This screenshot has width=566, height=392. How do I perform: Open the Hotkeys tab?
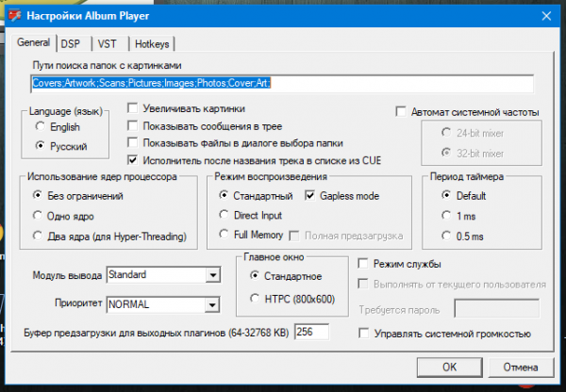(x=152, y=44)
